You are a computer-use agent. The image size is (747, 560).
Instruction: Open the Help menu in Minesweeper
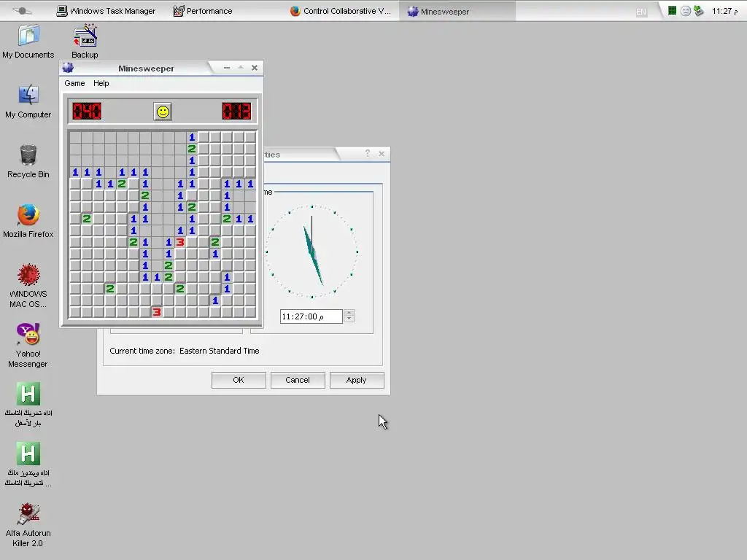[101, 83]
